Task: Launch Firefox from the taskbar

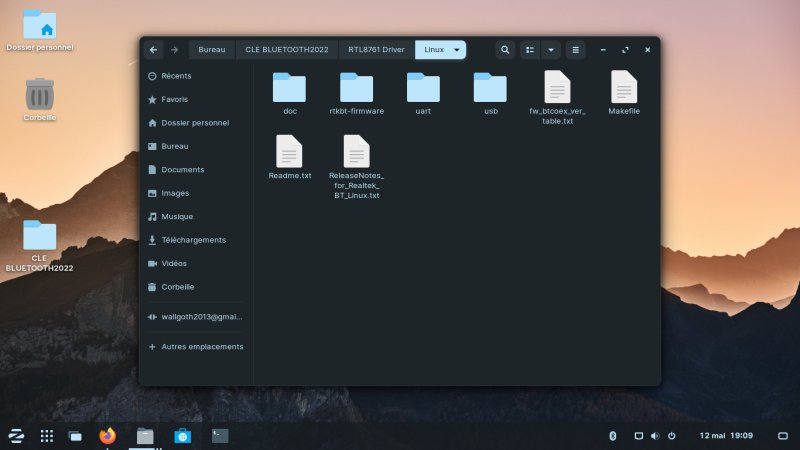Action: pyautogui.click(x=108, y=436)
